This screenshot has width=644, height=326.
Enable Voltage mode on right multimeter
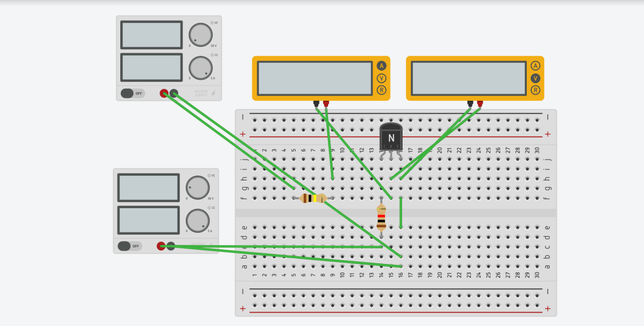click(535, 79)
